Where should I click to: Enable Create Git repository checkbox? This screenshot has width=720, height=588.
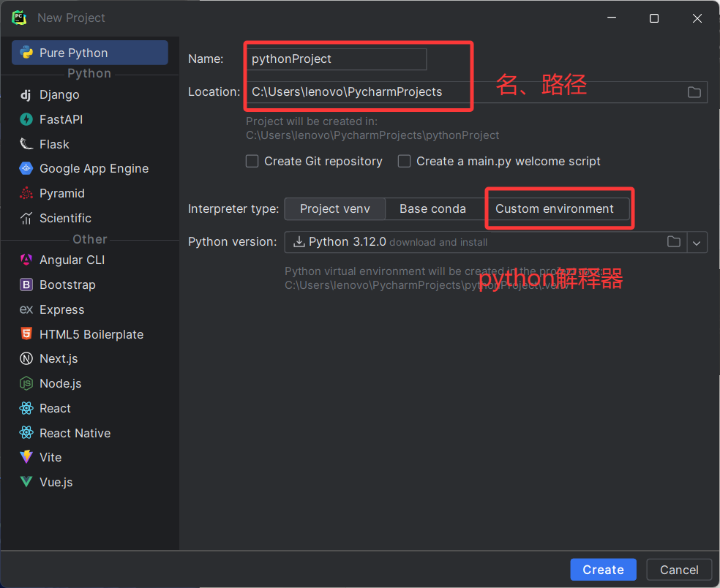(252, 161)
